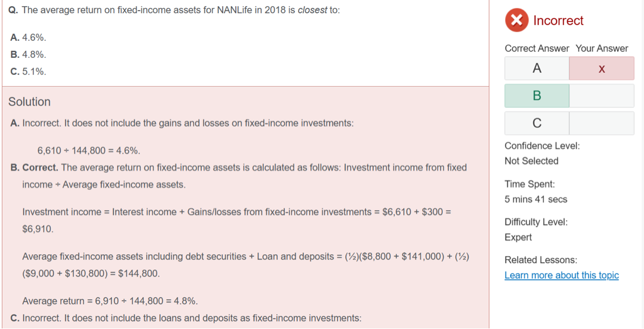Click empty Your Answer cell in row B
This screenshot has width=644, height=329.
click(x=601, y=96)
